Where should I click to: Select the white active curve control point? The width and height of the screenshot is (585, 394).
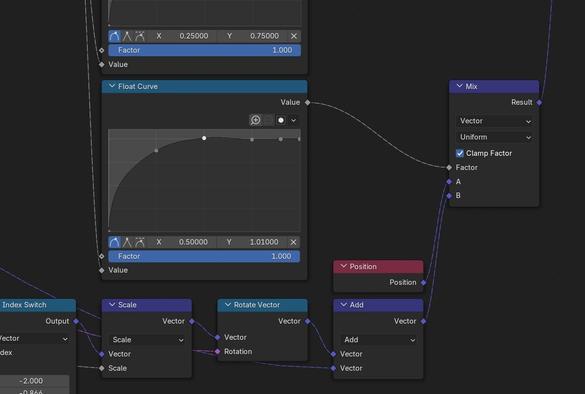pyautogui.click(x=204, y=138)
